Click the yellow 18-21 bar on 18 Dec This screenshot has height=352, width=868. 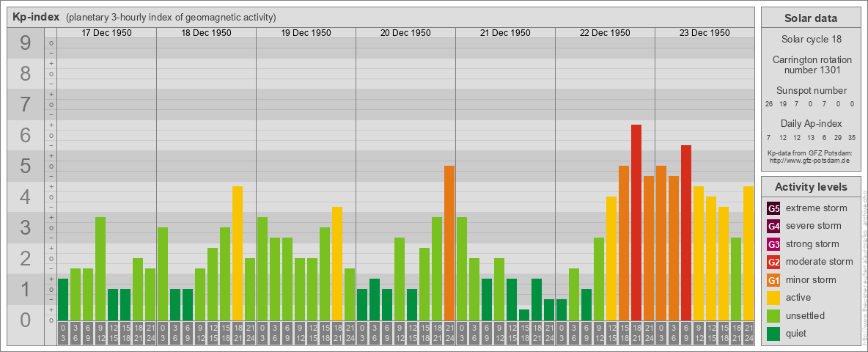pos(238,254)
